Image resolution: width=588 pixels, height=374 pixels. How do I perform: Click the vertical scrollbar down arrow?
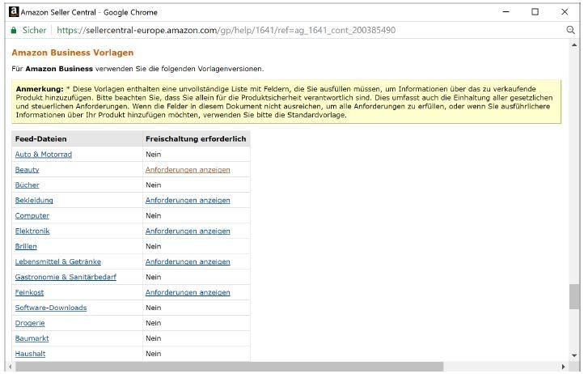574,355
